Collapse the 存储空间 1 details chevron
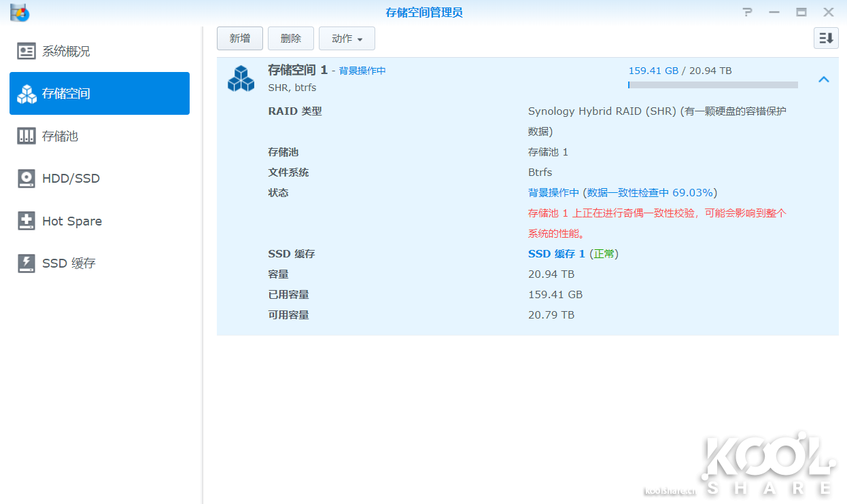The width and height of the screenshot is (847, 504). point(824,79)
